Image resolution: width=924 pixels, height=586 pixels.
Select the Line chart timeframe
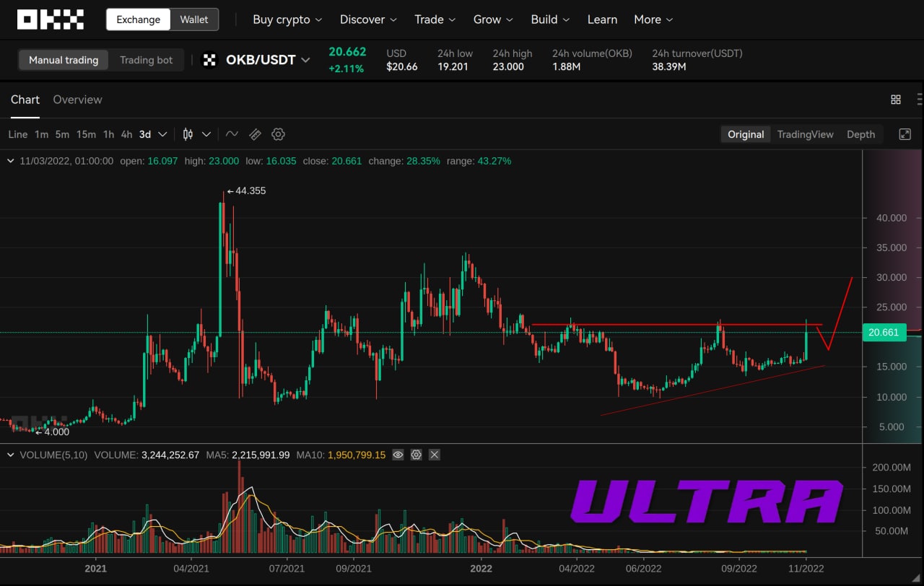18,134
